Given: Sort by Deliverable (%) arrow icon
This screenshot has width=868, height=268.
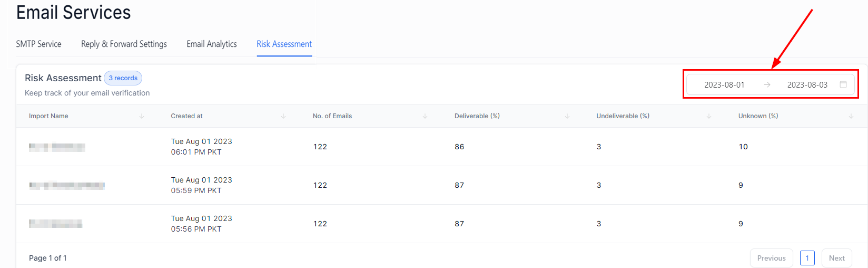Looking at the screenshot, I should pyautogui.click(x=567, y=116).
